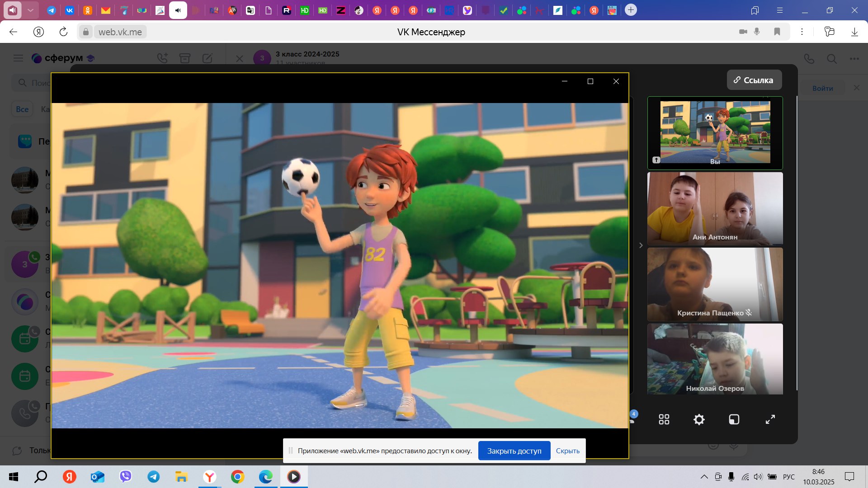
Task: Open the archive icon in the Sferum header
Action: coord(184,58)
